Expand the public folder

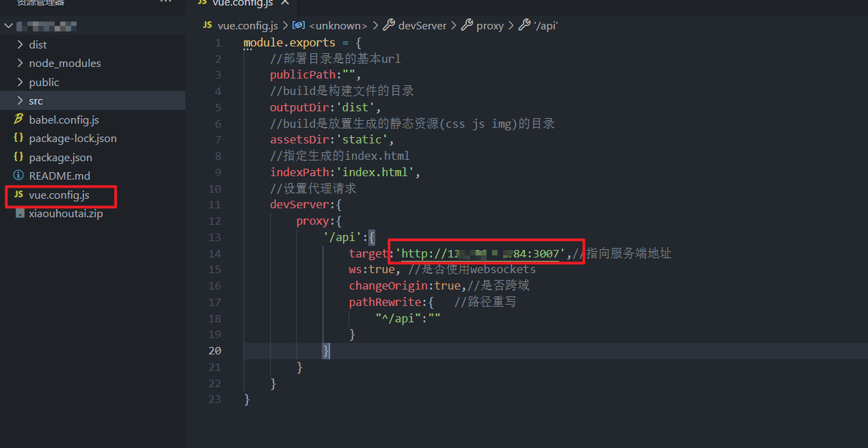[20, 82]
